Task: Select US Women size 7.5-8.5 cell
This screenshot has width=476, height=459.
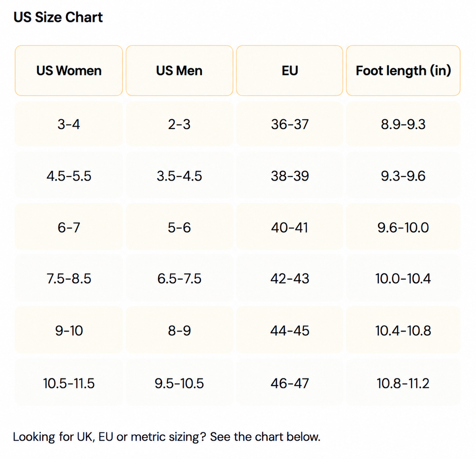Action: pos(69,278)
